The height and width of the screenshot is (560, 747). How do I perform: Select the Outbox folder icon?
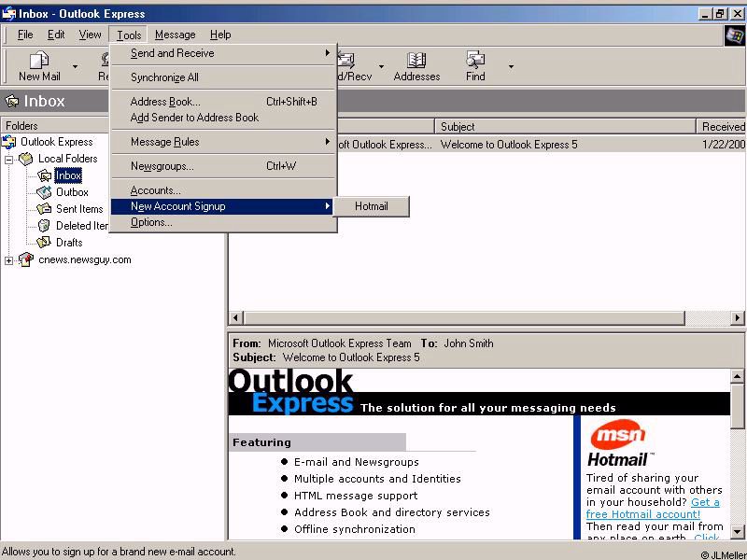[44, 192]
